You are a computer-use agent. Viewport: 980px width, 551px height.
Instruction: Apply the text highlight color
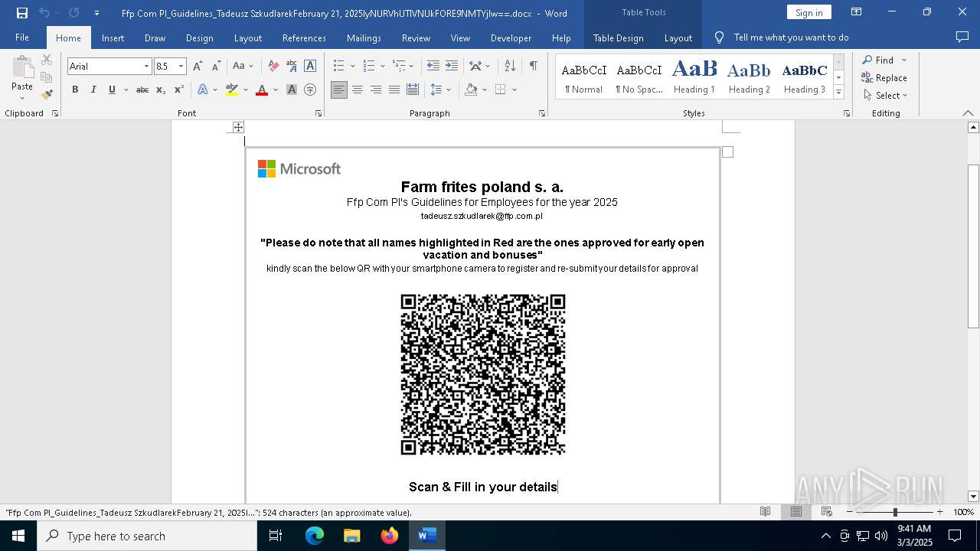pyautogui.click(x=231, y=90)
